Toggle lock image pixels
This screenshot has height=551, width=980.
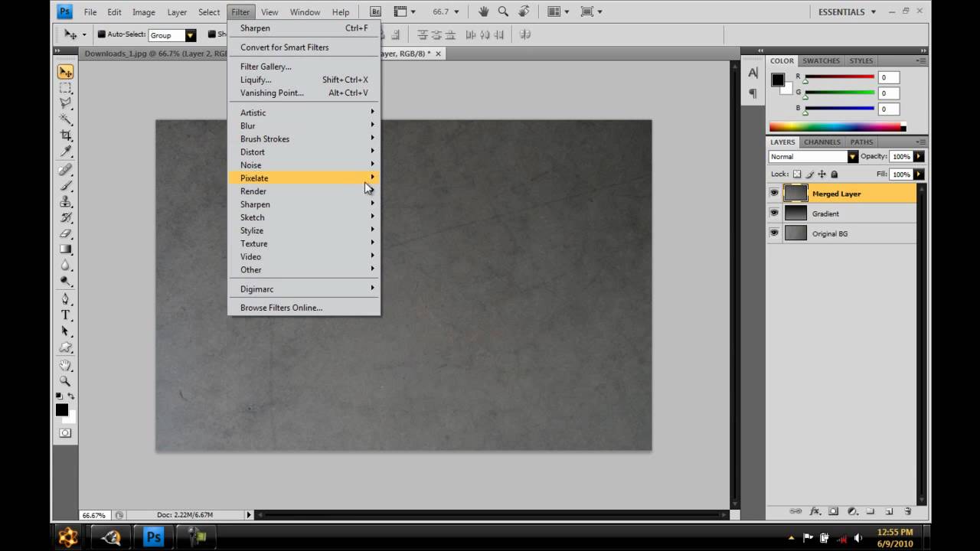point(809,174)
